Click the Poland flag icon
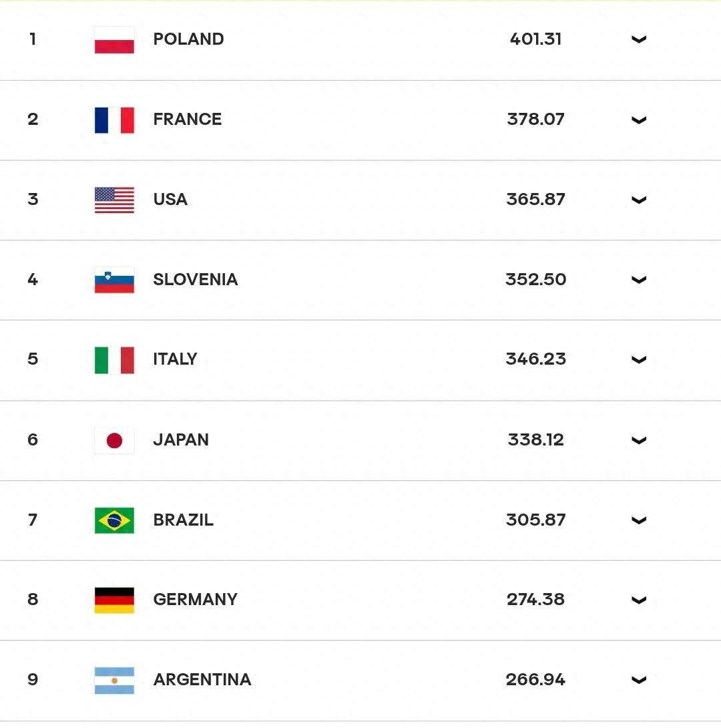Viewport: 721px width, 728px height. pos(114,39)
